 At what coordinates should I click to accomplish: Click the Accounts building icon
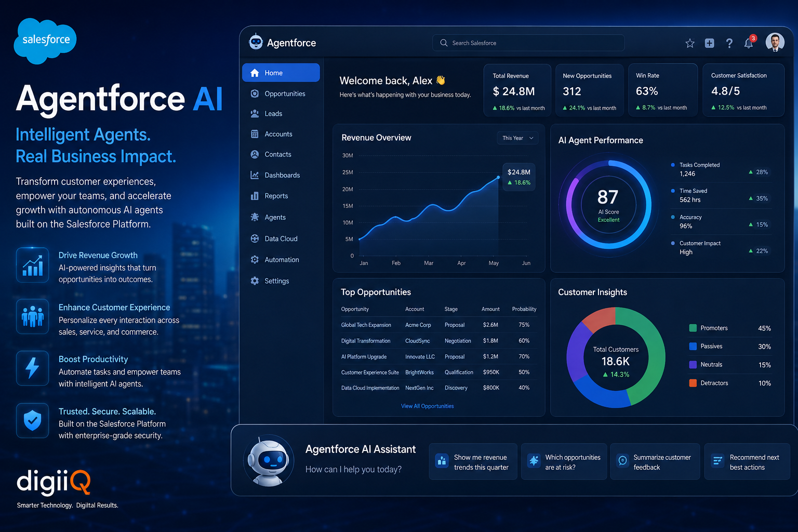(255, 134)
